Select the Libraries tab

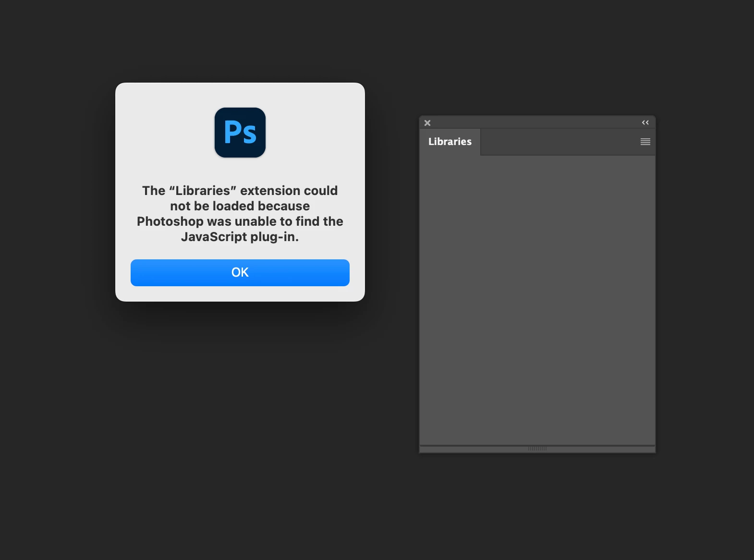tap(450, 142)
